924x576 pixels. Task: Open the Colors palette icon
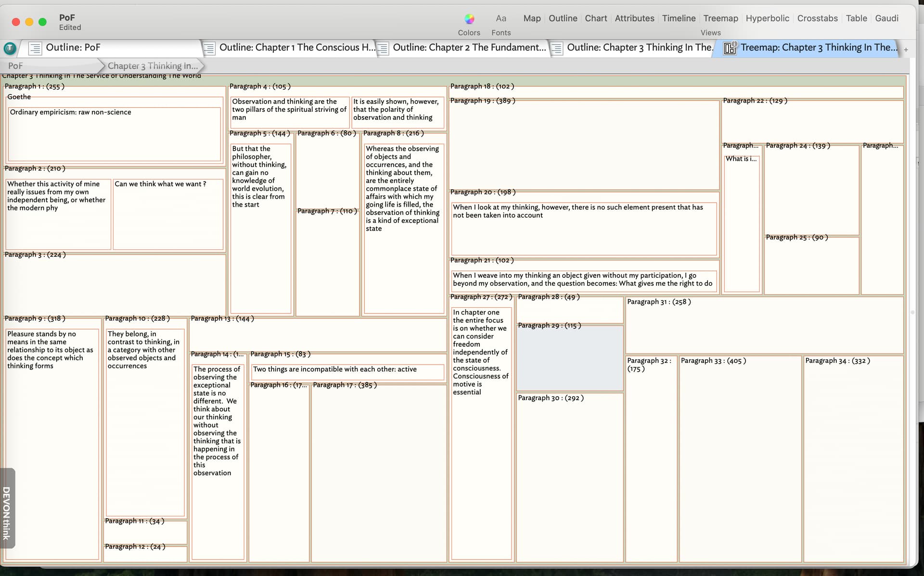pyautogui.click(x=469, y=19)
